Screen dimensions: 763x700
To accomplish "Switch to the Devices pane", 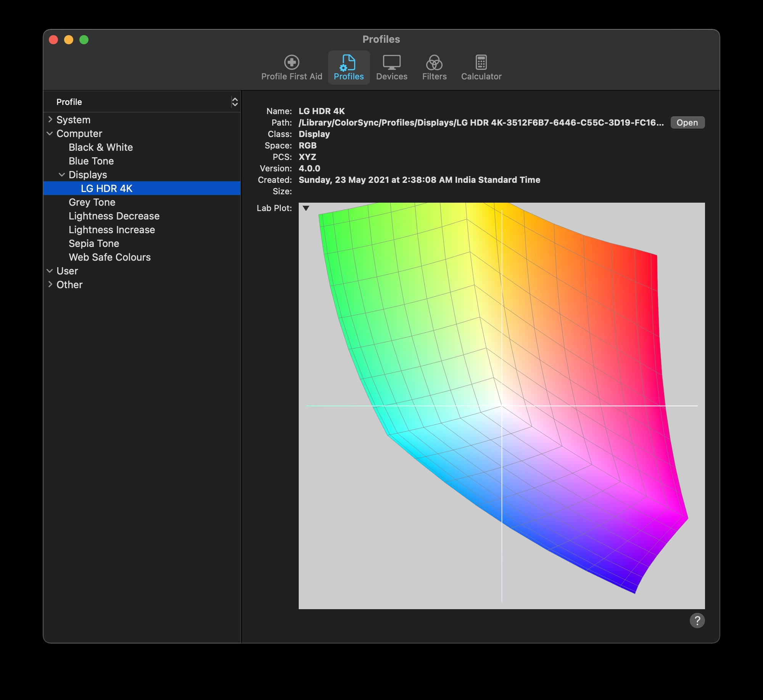I will (391, 68).
